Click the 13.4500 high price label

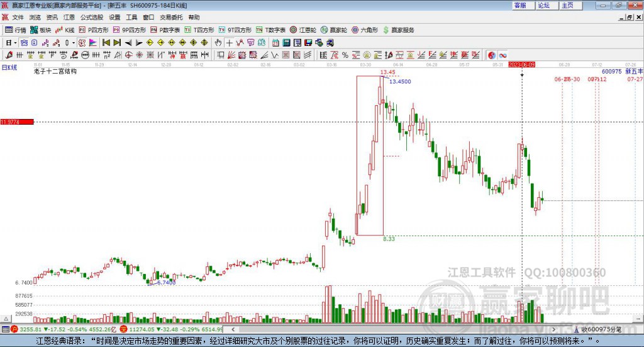[400, 81]
